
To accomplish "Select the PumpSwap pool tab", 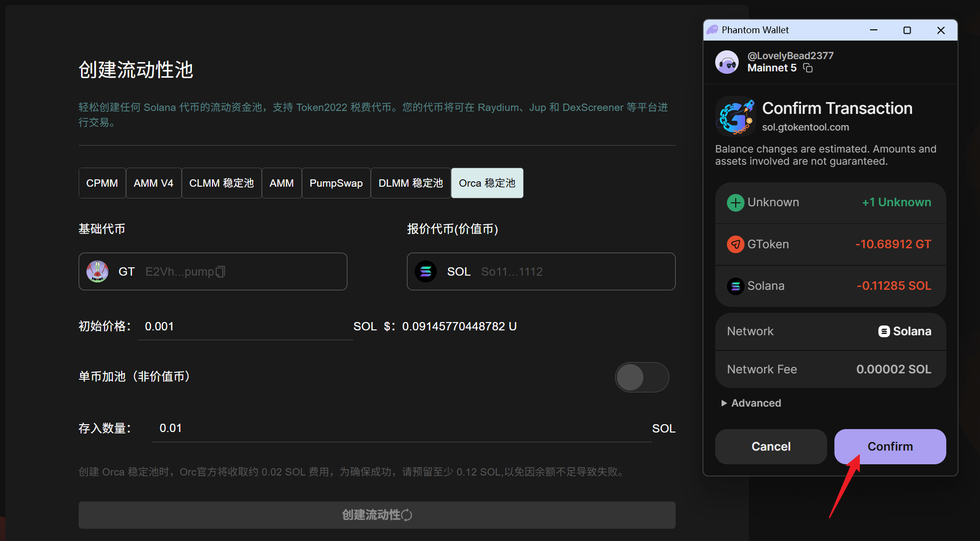I will (336, 183).
